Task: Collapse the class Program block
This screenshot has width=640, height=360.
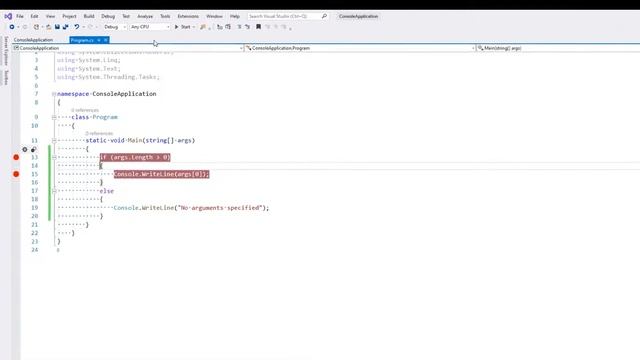Action: point(54,117)
